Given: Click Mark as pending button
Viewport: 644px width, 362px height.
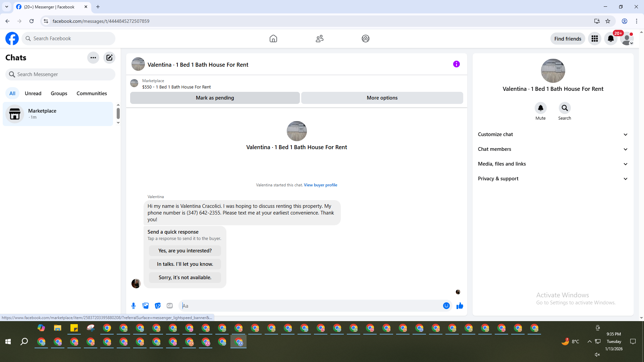Looking at the screenshot, I should point(215,98).
